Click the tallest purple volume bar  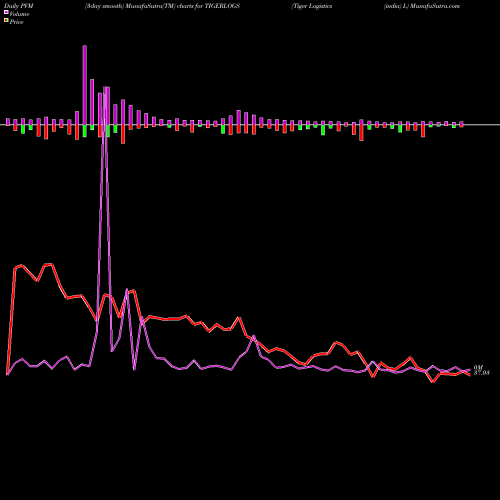click(85, 85)
